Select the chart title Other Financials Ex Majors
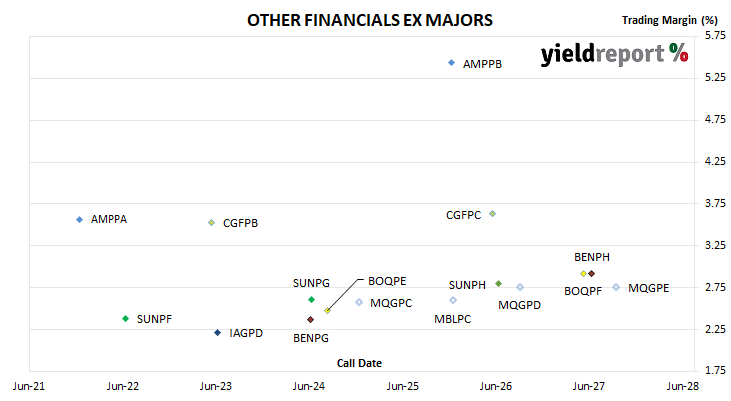This screenshot has width=731, height=401. tap(370, 21)
